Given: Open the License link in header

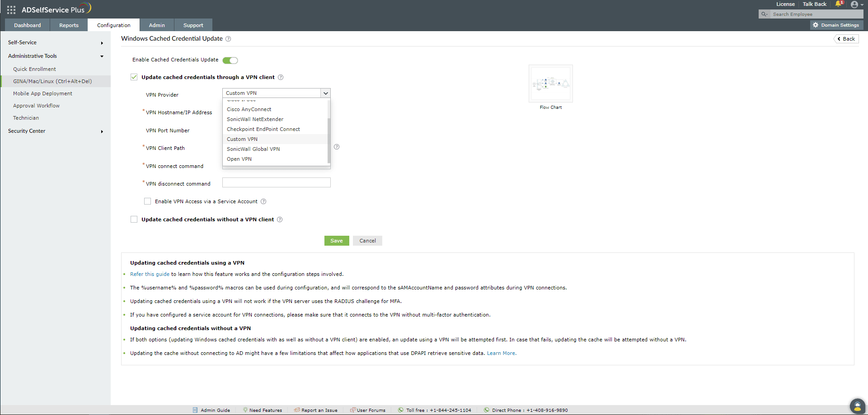Looking at the screenshot, I should [785, 4].
